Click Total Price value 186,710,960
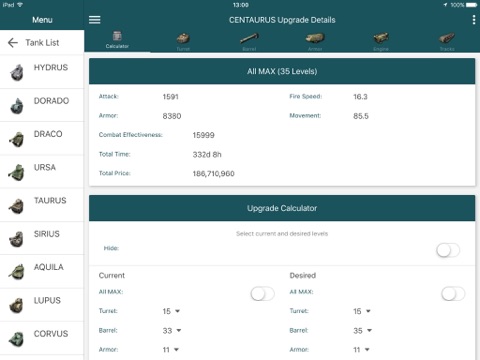The width and height of the screenshot is (480, 360). pos(213,174)
